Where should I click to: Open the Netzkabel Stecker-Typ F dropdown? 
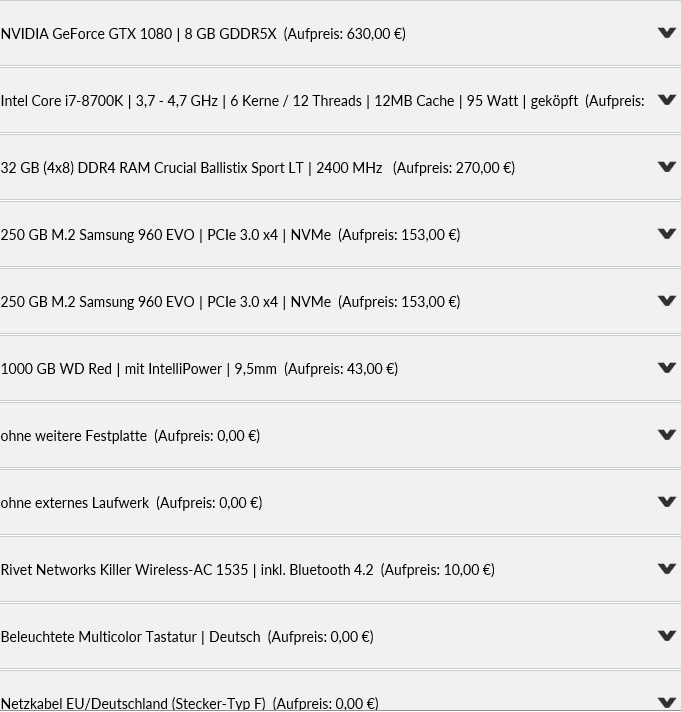point(340,691)
